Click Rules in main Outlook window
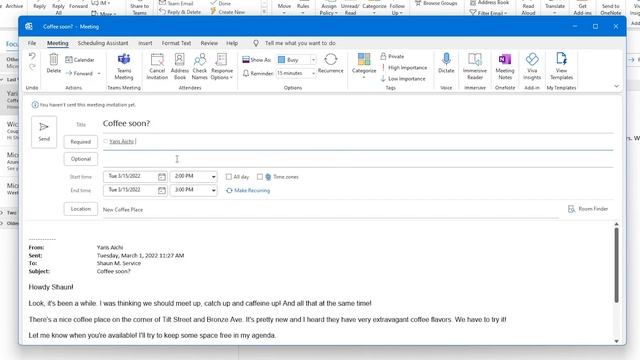The width and height of the screenshot is (640, 360). (303, 8)
